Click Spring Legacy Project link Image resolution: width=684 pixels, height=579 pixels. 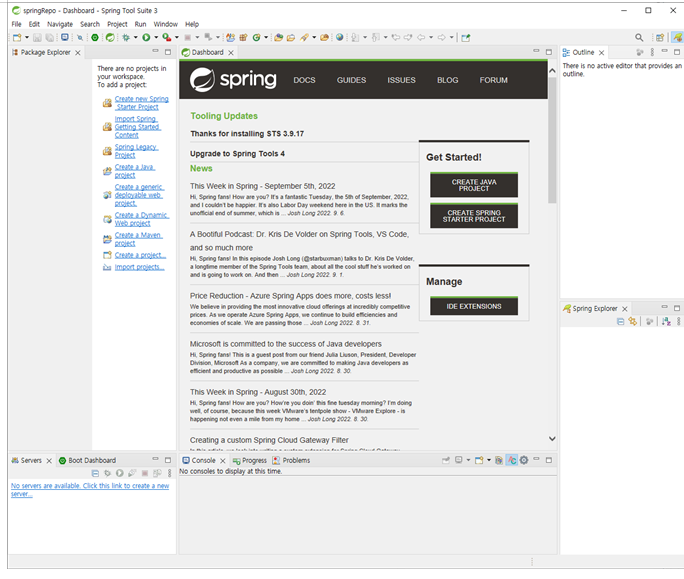pyautogui.click(x=136, y=151)
